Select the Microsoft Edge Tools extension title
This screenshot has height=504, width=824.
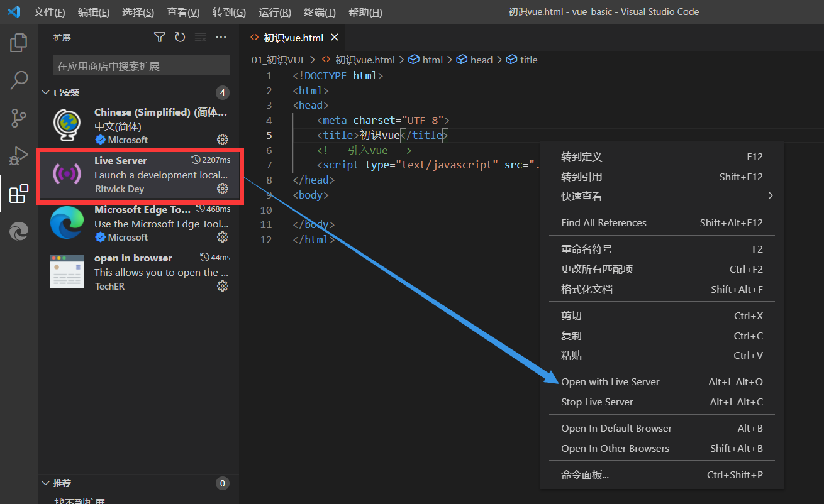pyautogui.click(x=142, y=209)
